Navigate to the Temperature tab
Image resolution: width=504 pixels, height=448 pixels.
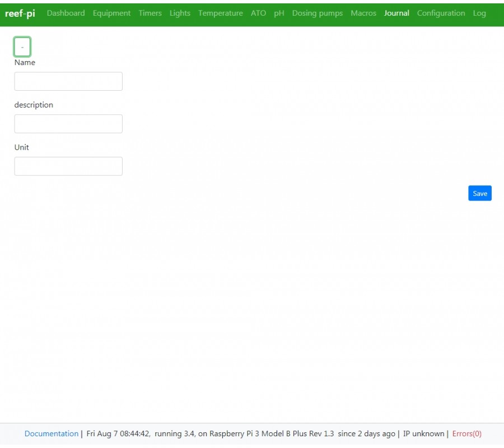220,13
